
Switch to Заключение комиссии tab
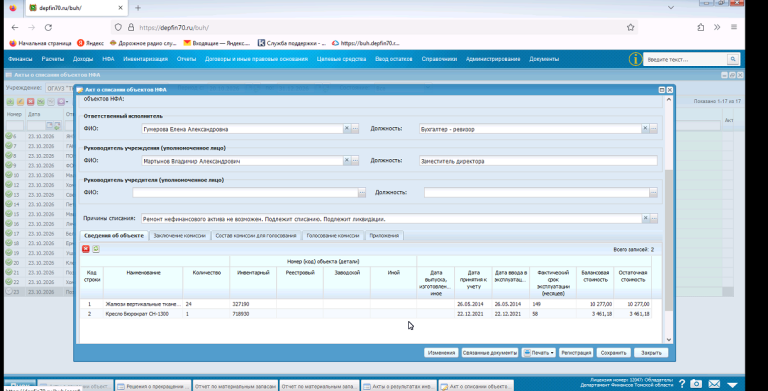[x=179, y=236]
